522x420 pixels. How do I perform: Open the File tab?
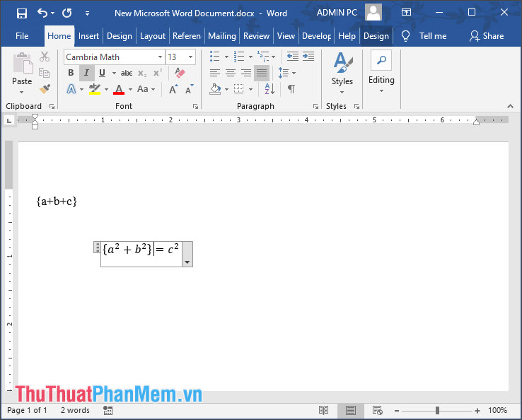pos(22,36)
